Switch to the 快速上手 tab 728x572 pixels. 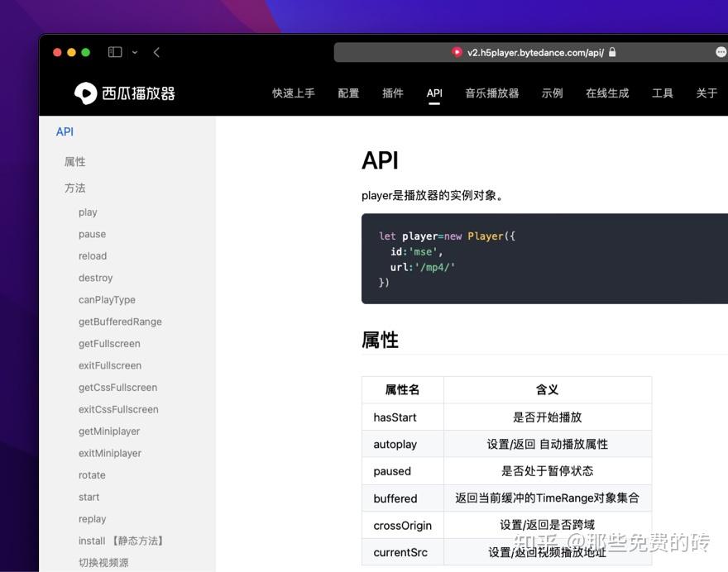pyautogui.click(x=293, y=93)
